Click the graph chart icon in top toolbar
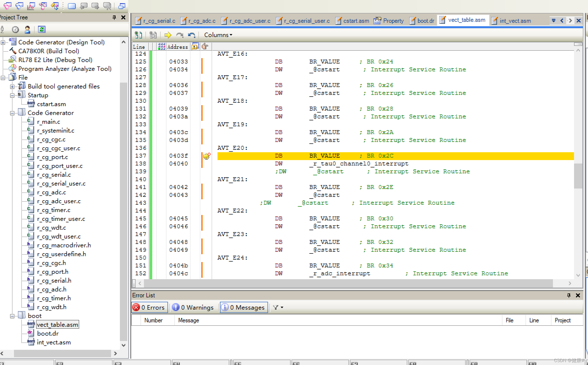The height and width of the screenshot is (365, 588). (31, 6)
